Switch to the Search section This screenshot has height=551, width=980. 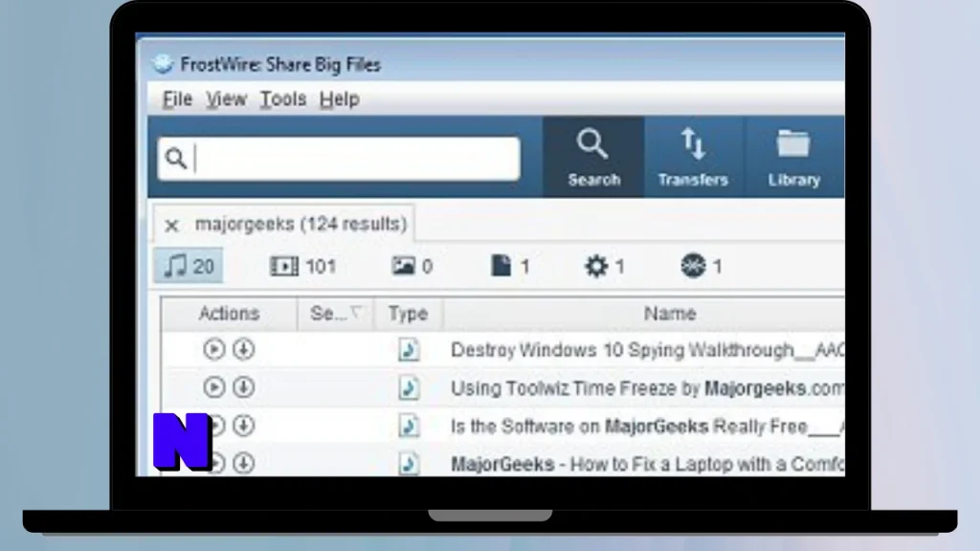(593, 157)
